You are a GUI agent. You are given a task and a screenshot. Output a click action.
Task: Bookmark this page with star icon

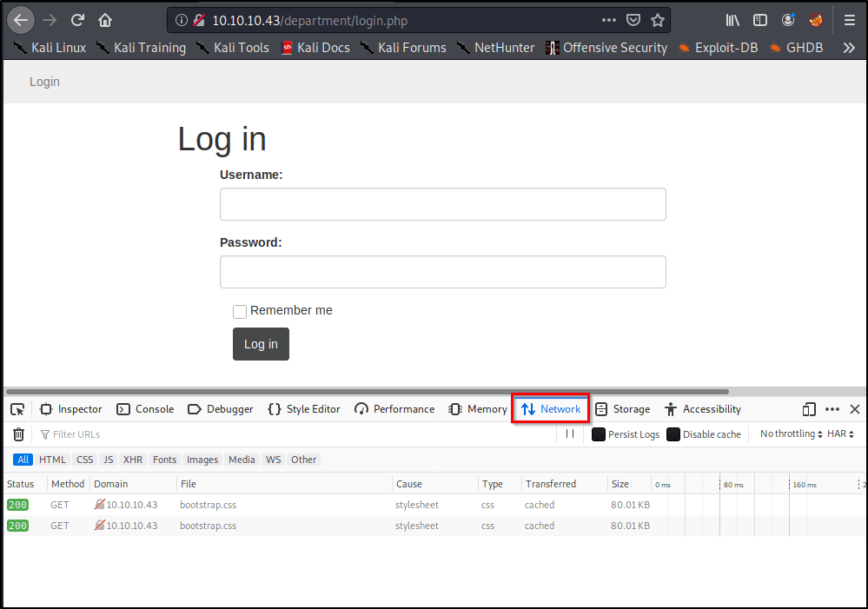(x=658, y=20)
